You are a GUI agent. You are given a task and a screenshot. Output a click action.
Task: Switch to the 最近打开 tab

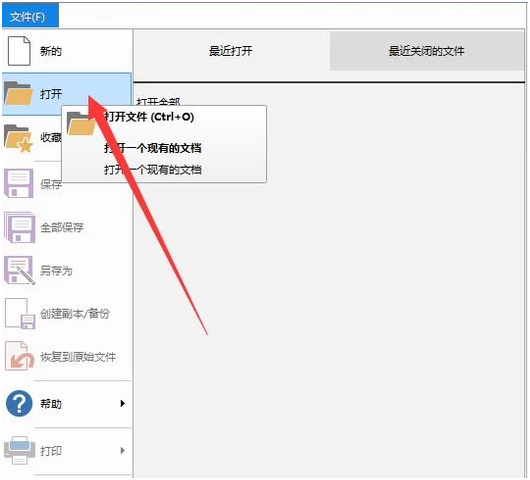(x=231, y=51)
